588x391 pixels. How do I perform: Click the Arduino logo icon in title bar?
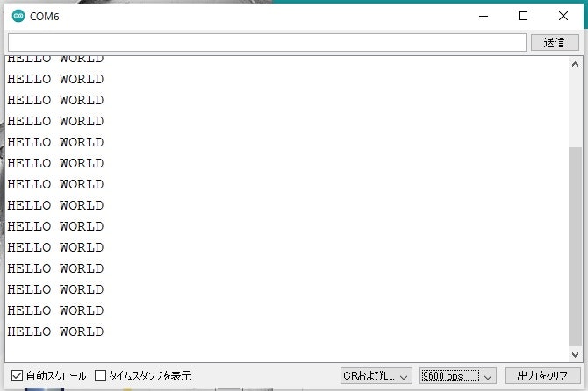point(18,16)
